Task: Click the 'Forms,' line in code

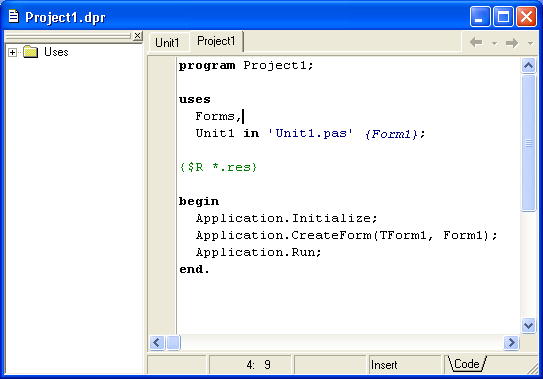Action: (x=218, y=116)
